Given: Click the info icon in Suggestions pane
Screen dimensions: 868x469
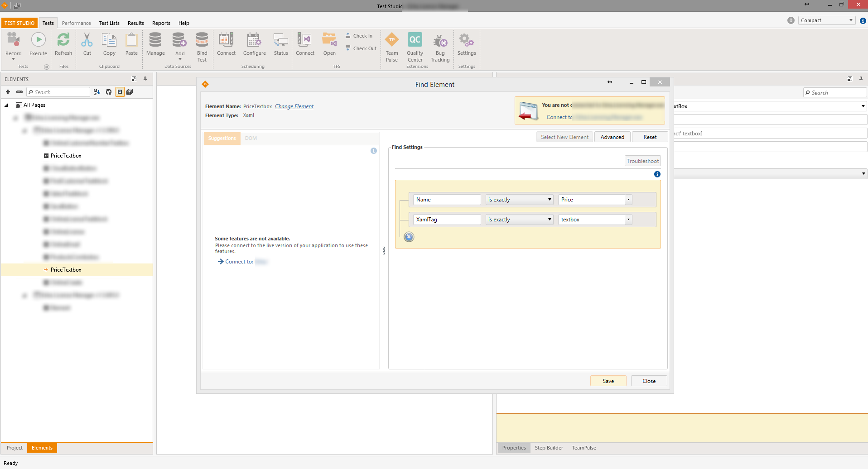Looking at the screenshot, I should pyautogui.click(x=373, y=151).
